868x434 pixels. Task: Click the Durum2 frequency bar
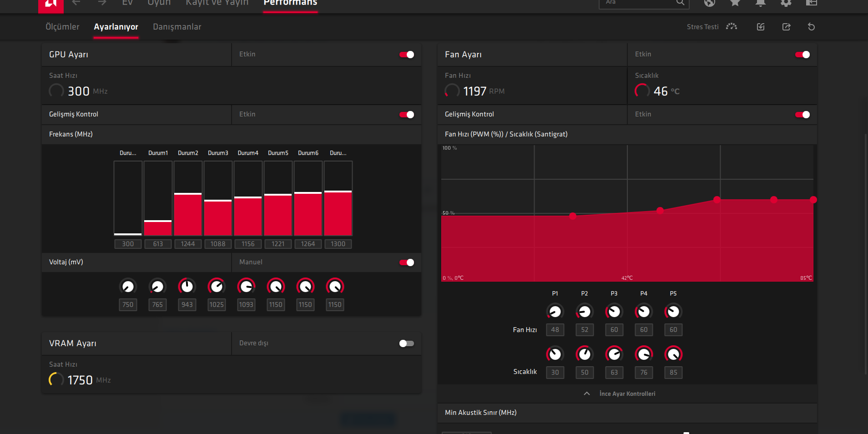[188, 198]
